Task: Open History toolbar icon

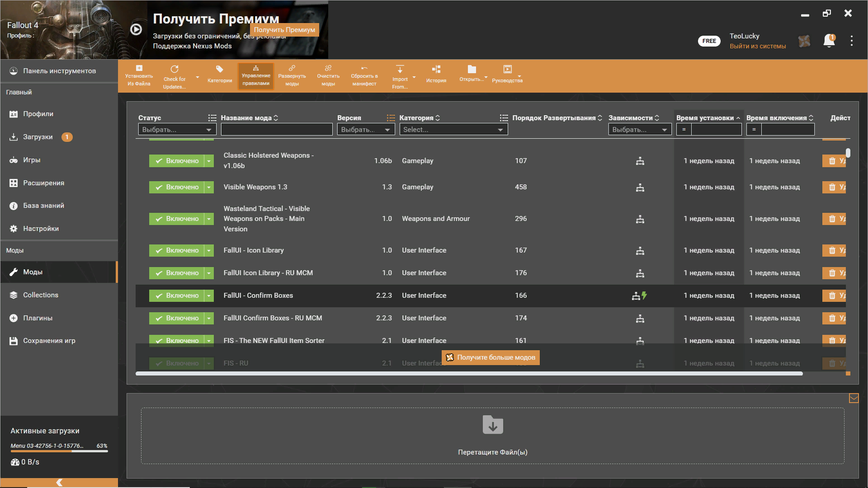Action: coord(436,69)
